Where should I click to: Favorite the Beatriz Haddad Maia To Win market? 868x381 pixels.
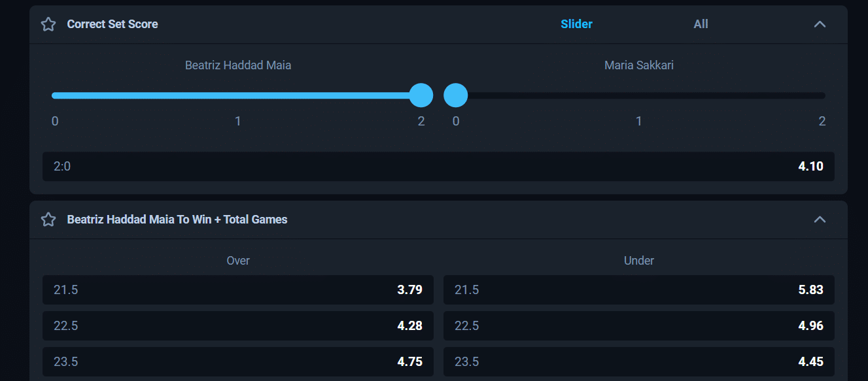[x=48, y=220]
